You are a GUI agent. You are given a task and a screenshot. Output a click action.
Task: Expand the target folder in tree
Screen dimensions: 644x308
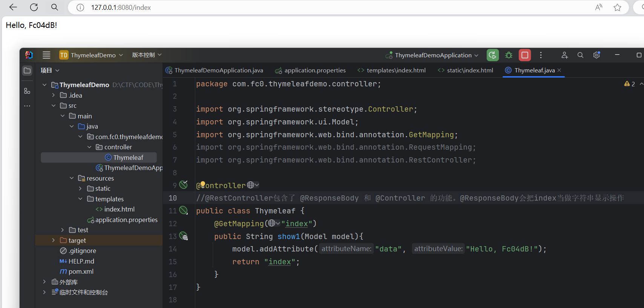(54, 240)
